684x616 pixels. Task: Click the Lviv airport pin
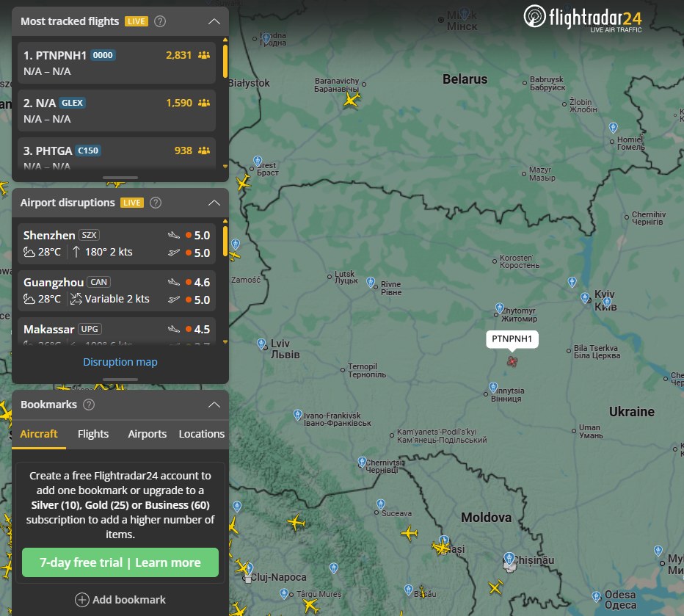[x=261, y=344]
